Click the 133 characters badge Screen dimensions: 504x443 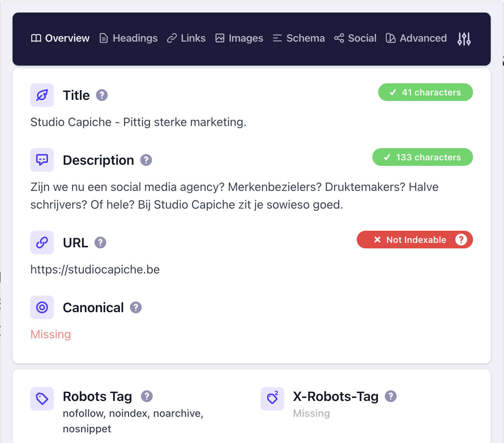click(422, 157)
